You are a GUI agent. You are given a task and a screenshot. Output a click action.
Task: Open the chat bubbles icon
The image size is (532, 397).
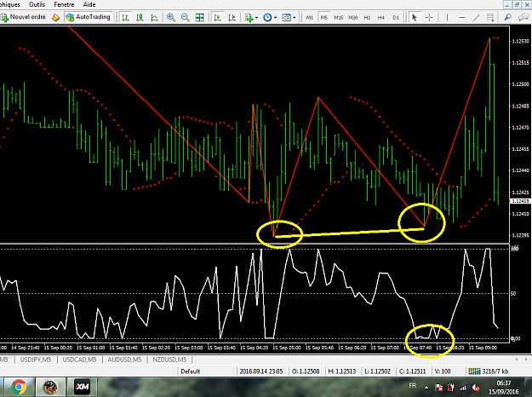point(523,17)
